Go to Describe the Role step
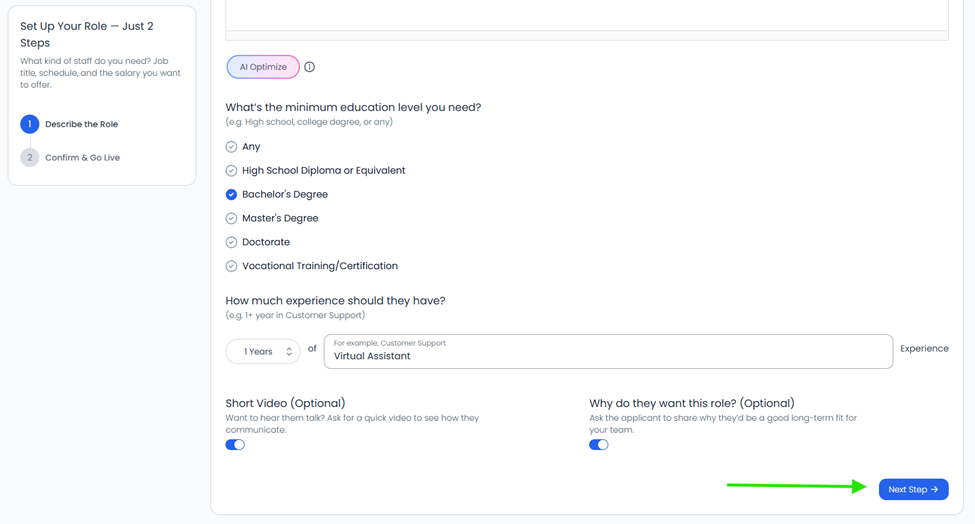Screen dimensions: 975x524 click(81, 124)
